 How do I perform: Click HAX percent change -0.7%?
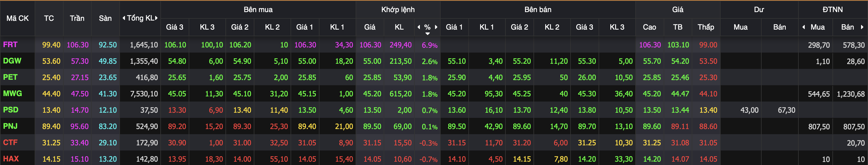[x=428, y=159]
